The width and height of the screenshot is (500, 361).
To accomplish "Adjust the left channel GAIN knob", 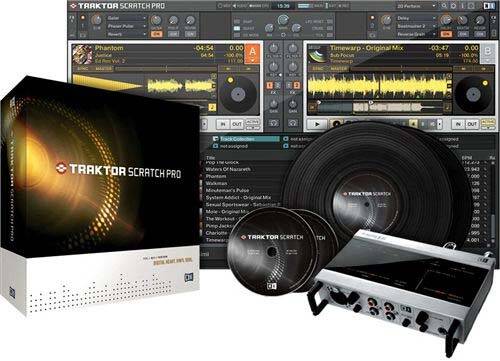I will click(274, 104).
